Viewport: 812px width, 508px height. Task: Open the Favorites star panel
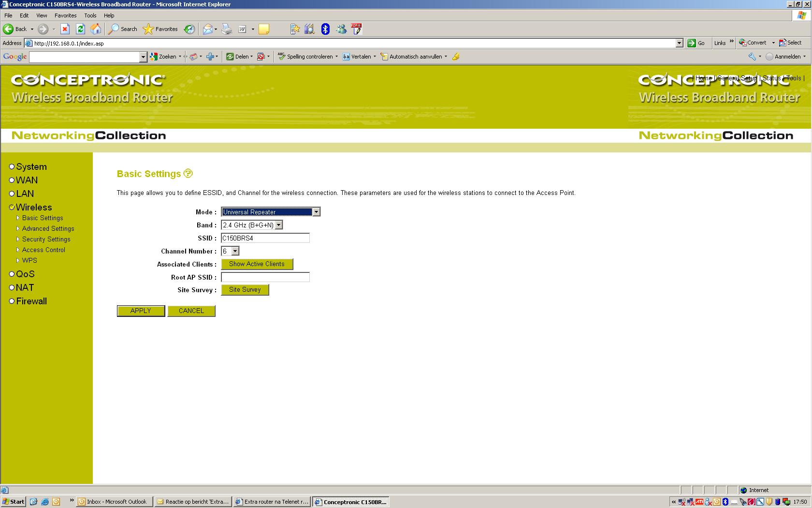point(160,29)
